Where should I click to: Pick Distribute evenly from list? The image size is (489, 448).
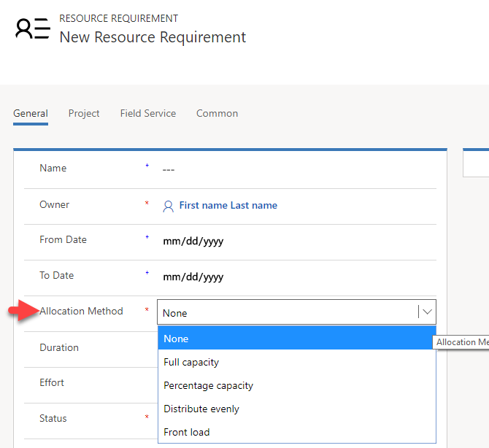[x=201, y=409]
